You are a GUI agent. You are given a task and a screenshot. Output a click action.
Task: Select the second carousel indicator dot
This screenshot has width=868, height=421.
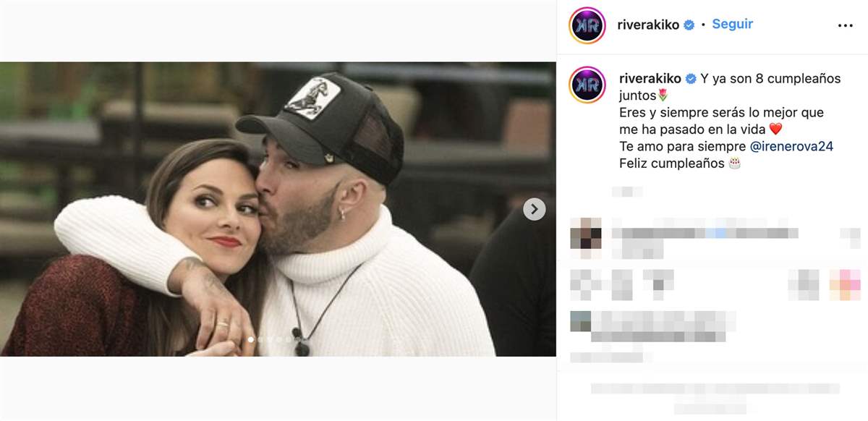260,339
